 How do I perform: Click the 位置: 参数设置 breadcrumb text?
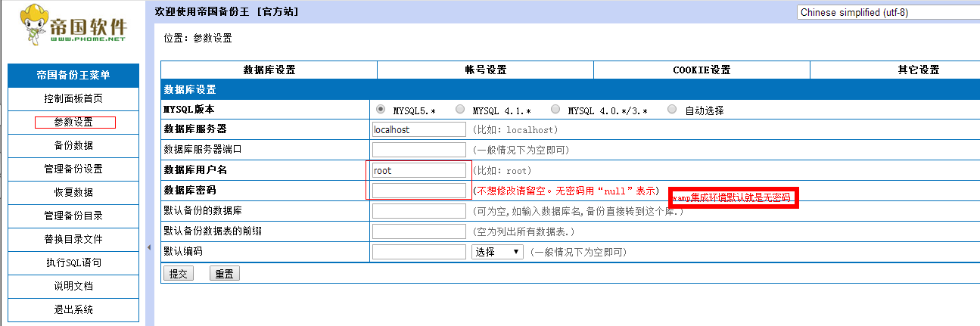pos(198,38)
